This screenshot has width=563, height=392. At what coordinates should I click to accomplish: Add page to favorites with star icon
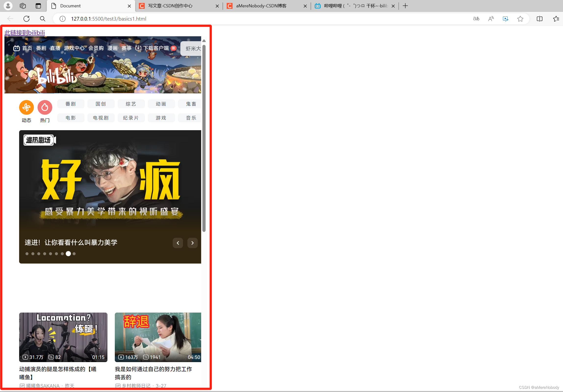coord(520,19)
